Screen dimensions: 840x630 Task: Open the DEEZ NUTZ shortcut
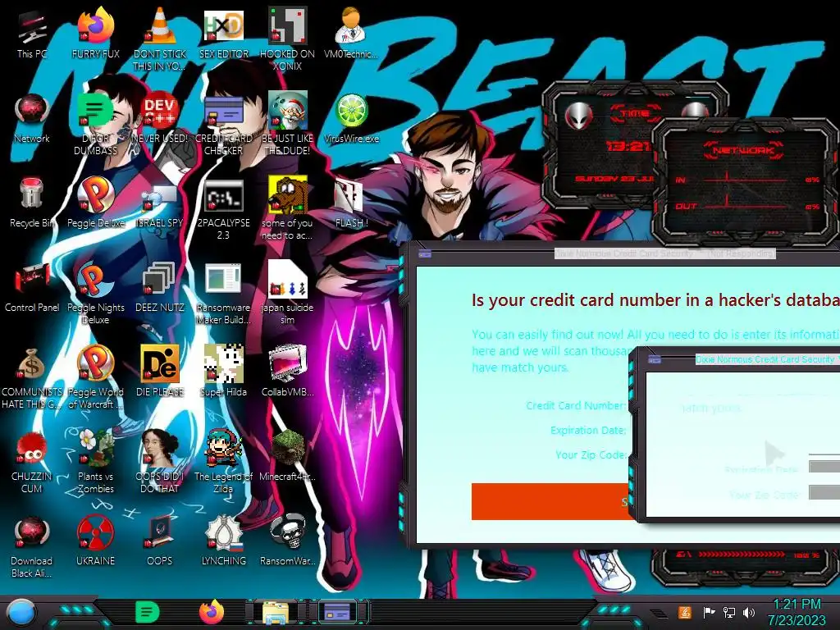click(x=160, y=287)
